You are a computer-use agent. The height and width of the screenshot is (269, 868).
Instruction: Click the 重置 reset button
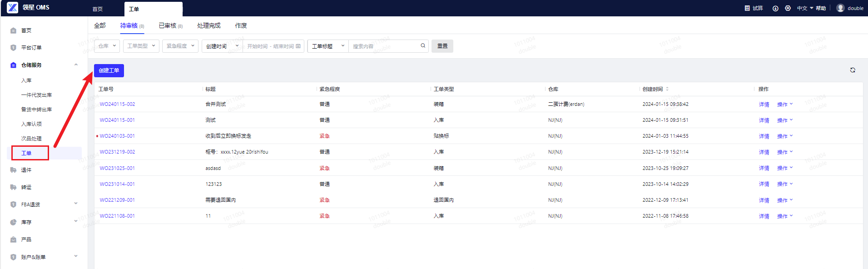point(442,46)
